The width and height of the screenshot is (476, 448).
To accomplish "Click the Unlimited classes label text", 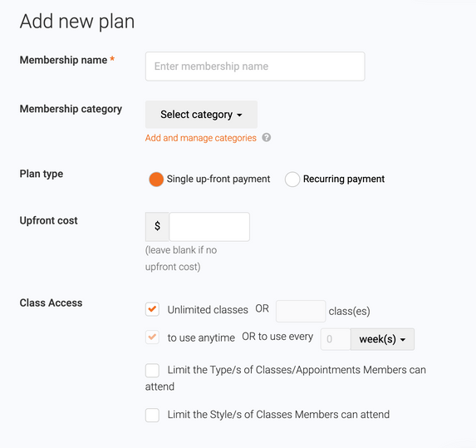I will 208,310.
